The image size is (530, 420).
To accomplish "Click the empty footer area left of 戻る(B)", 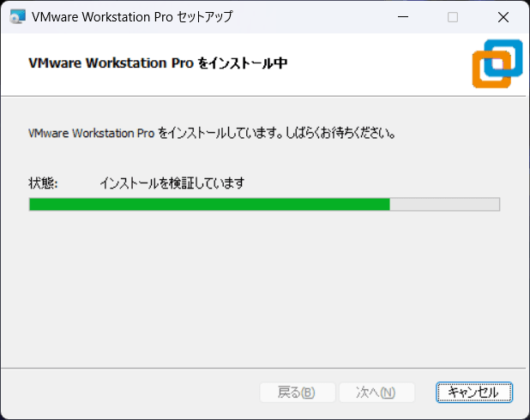I will click(x=130, y=392).
